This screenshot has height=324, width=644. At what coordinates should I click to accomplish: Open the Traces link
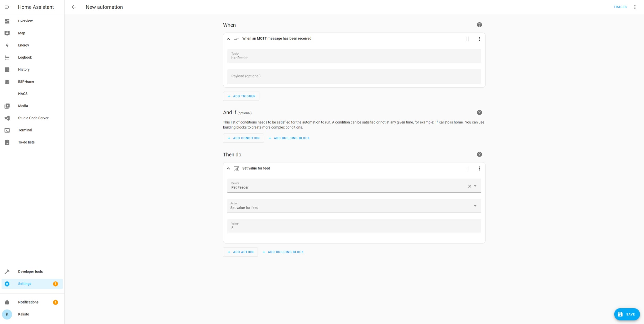click(x=620, y=7)
